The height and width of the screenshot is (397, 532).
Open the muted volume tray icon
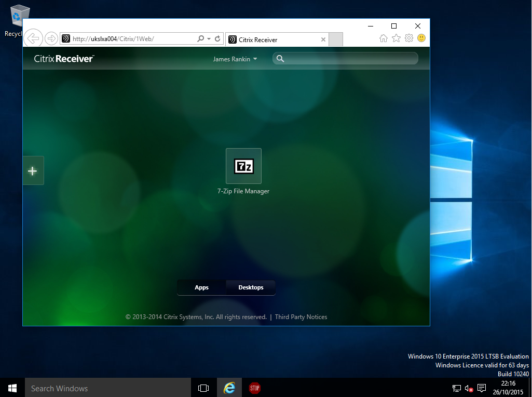pyautogui.click(x=469, y=388)
